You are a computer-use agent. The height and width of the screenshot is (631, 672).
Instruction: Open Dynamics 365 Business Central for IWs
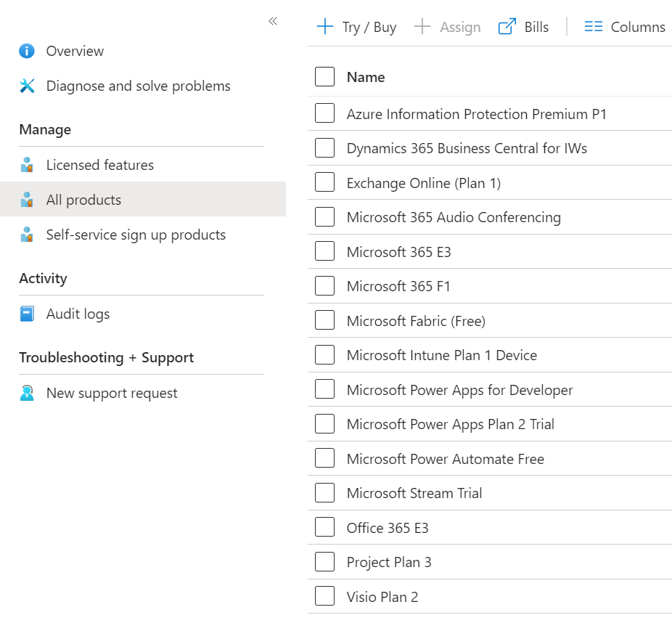[x=467, y=148]
